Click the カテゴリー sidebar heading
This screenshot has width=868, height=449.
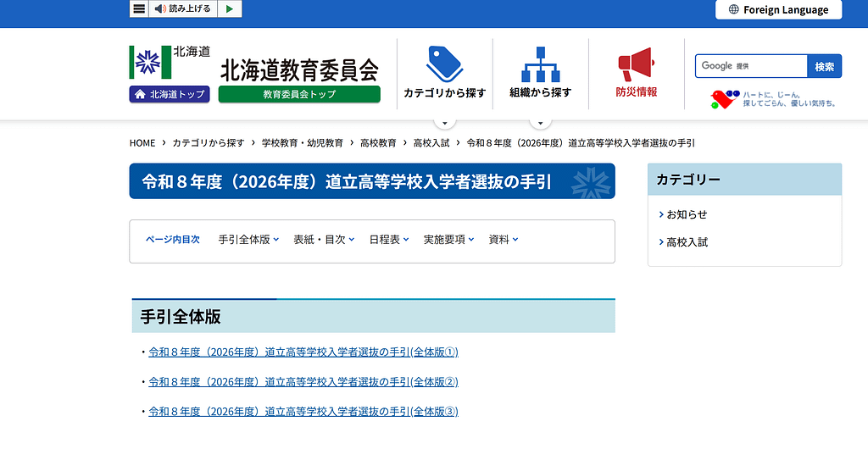coord(688,180)
